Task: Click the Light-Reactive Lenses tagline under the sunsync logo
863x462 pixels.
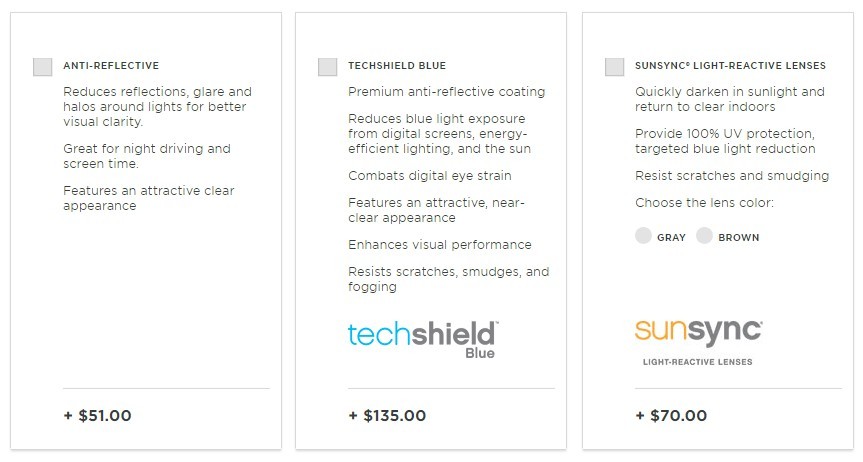Action: (x=697, y=362)
